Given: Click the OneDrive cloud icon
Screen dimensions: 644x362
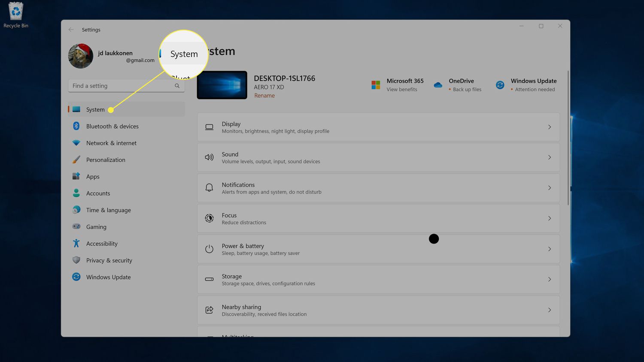Looking at the screenshot, I should (438, 85).
